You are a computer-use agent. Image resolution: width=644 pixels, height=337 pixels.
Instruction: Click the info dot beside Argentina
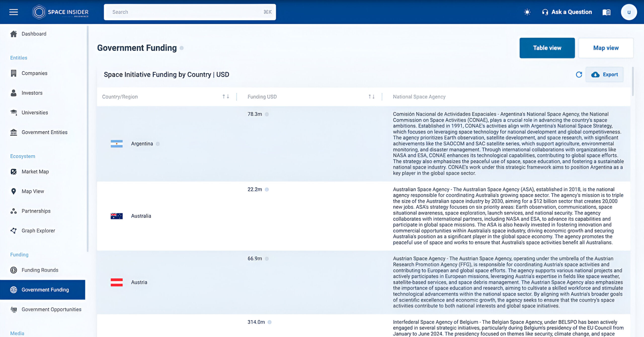coord(158,144)
